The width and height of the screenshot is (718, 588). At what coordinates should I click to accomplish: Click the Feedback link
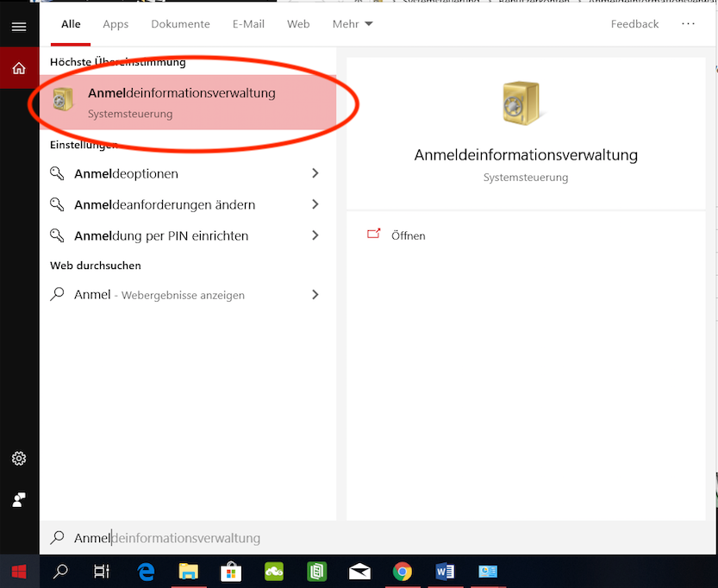634,24
